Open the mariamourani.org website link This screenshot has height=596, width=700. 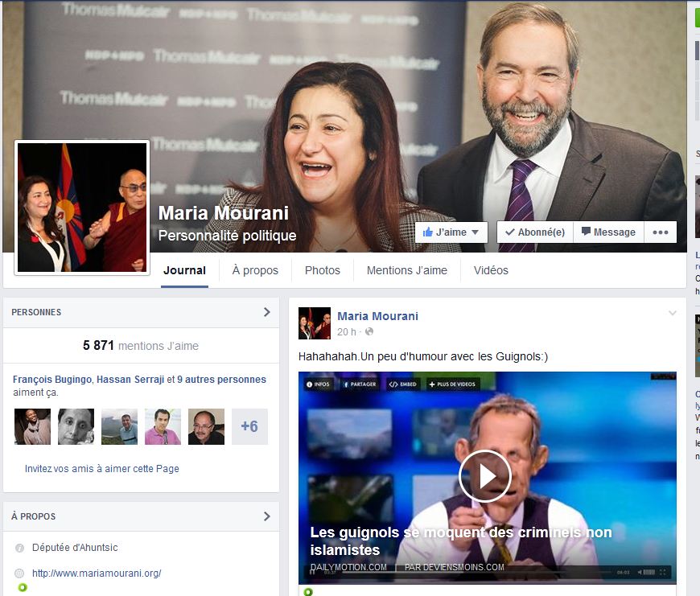click(97, 573)
